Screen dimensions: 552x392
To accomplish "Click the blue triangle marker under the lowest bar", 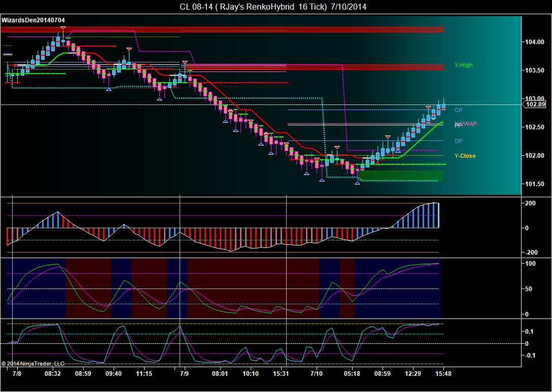I will [357, 184].
